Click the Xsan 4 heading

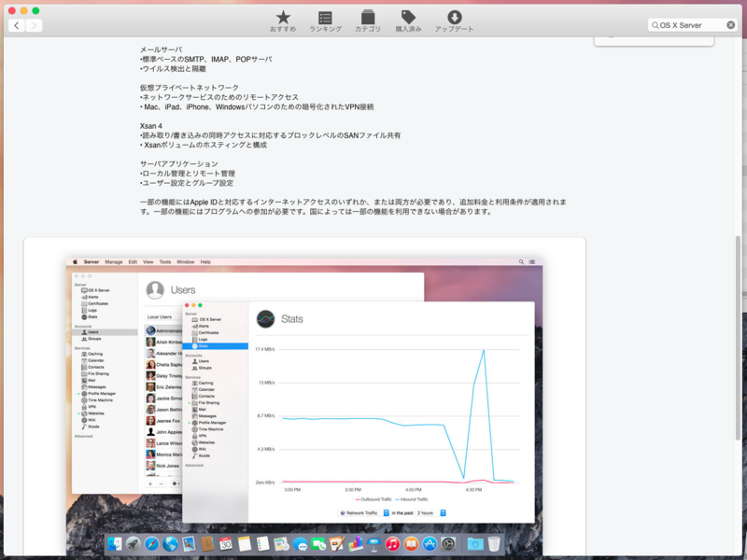point(151,126)
